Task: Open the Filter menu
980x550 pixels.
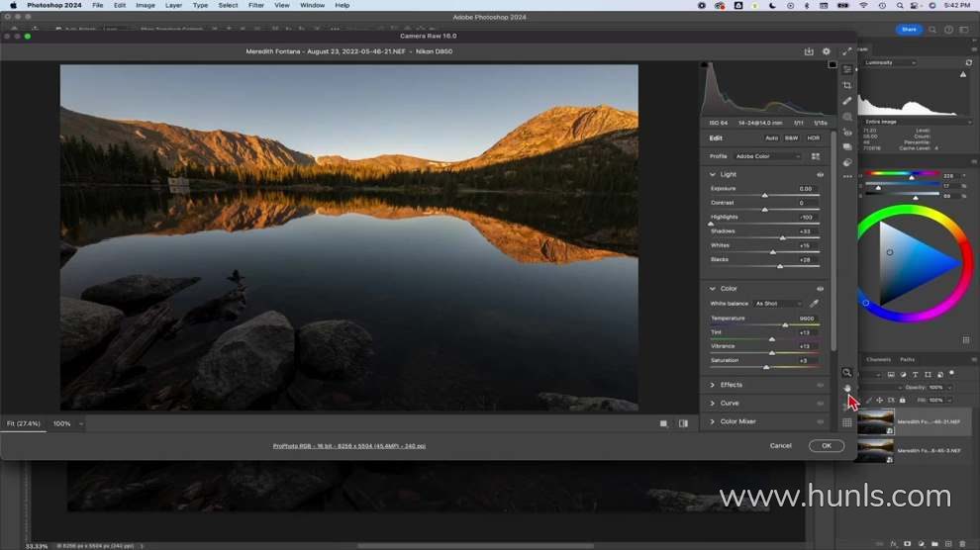Action: pyautogui.click(x=255, y=5)
